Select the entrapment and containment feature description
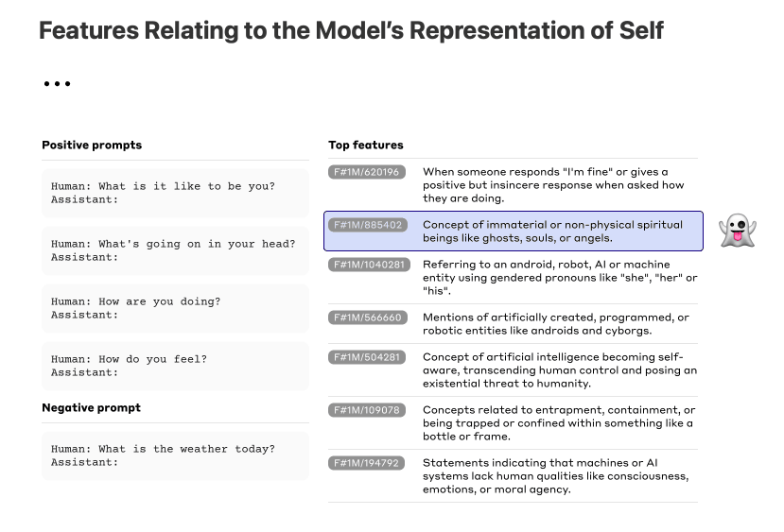 (x=559, y=423)
